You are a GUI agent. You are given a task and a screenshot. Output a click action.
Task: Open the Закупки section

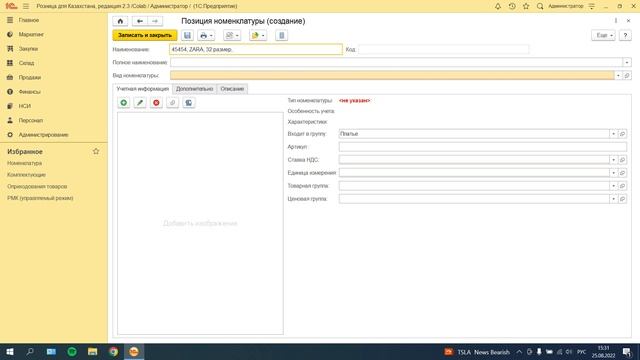(28, 49)
